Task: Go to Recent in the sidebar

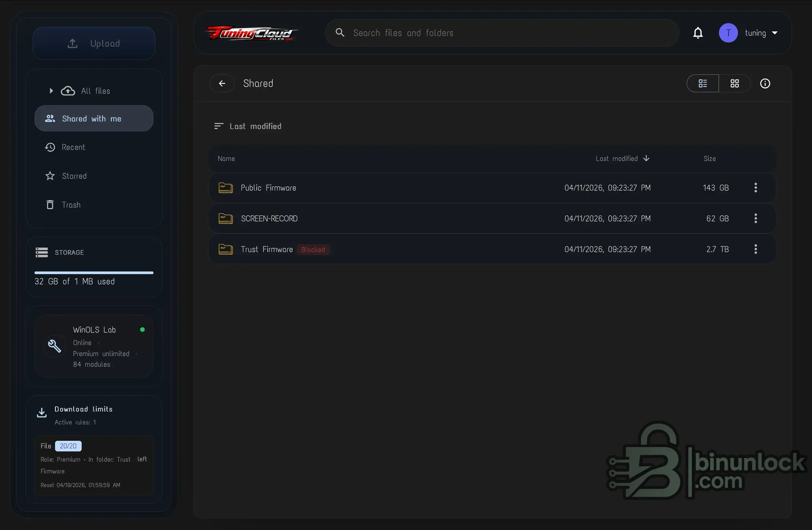Action: (73, 147)
